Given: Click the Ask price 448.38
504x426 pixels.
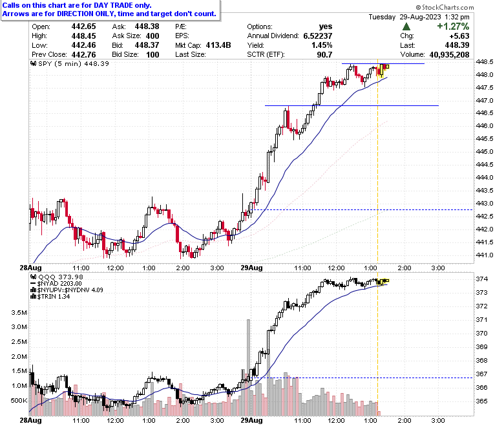Looking at the screenshot, I should 147,27.
